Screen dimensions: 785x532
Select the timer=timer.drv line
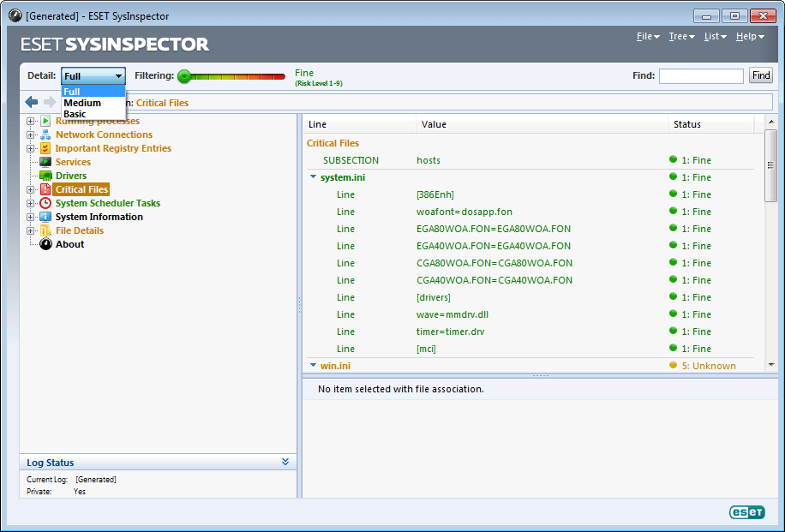pyautogui.click(x=530, y=332)
